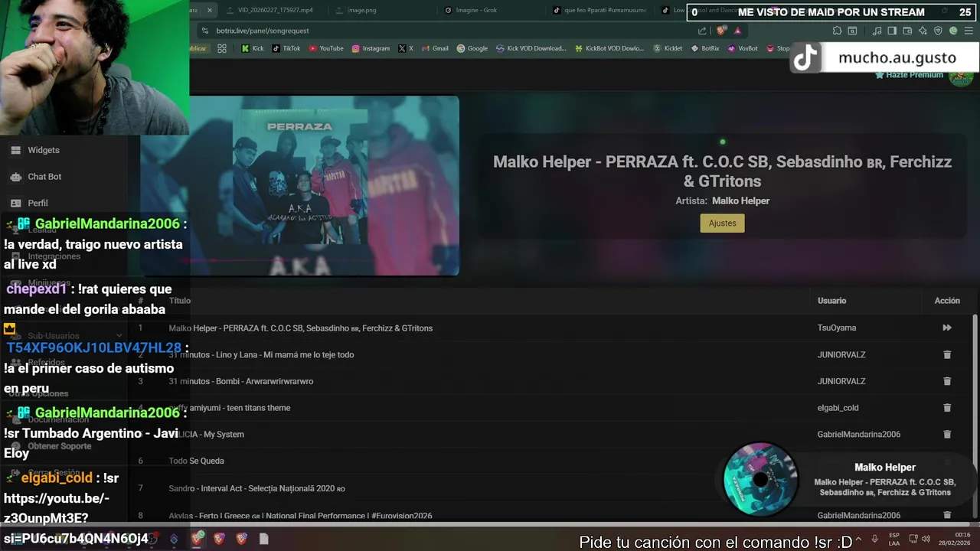The width and height of the screenshot is (980, 551).
Task: Click username TsuOyama in queue
Action: [x=837, y=328]
